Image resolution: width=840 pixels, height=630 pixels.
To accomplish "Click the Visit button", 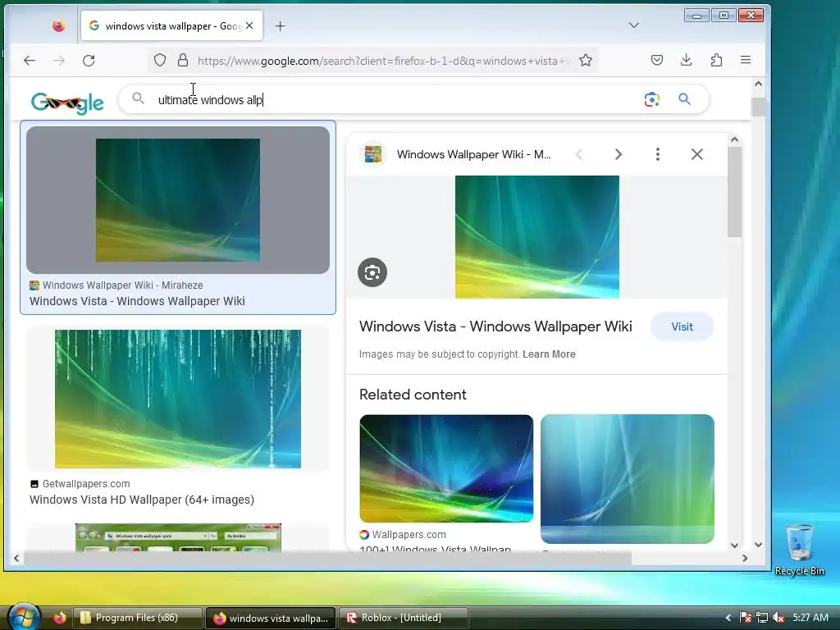I will [x=682, y=326].
